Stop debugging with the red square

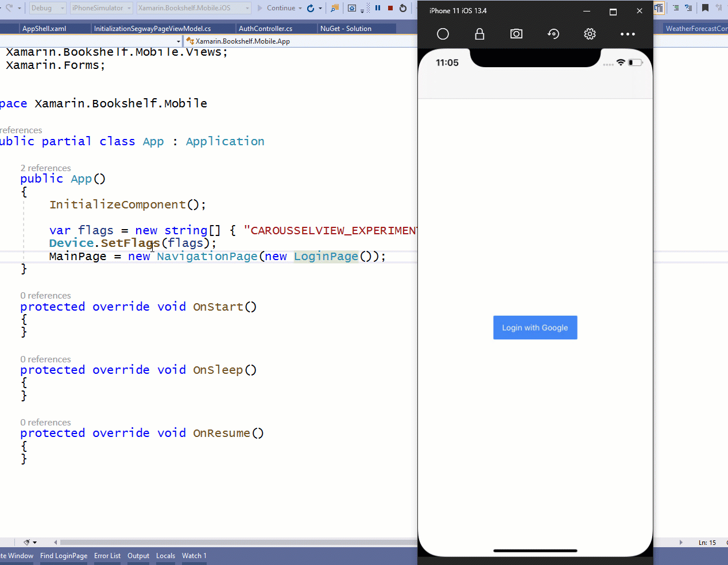(x=390, y=8)
